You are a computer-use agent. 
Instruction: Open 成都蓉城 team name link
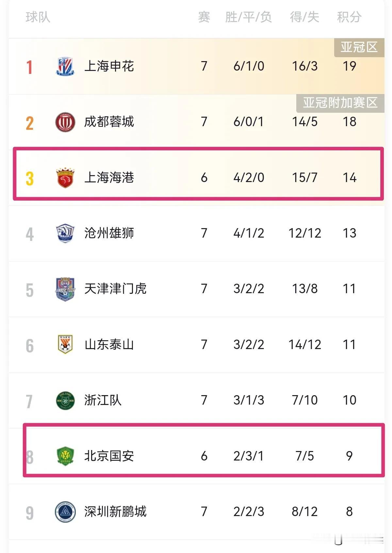pos(109,122)
